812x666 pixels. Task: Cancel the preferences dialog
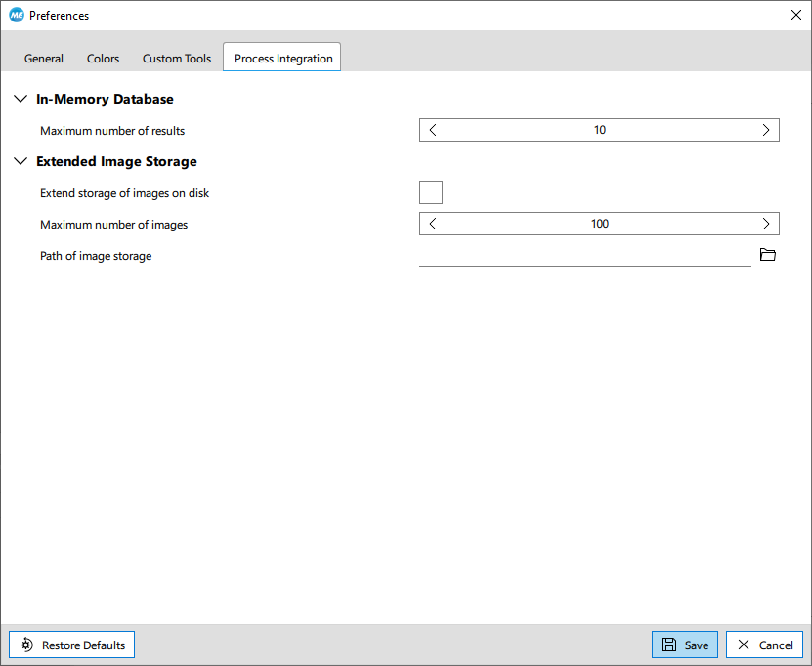tap(764, 645)
